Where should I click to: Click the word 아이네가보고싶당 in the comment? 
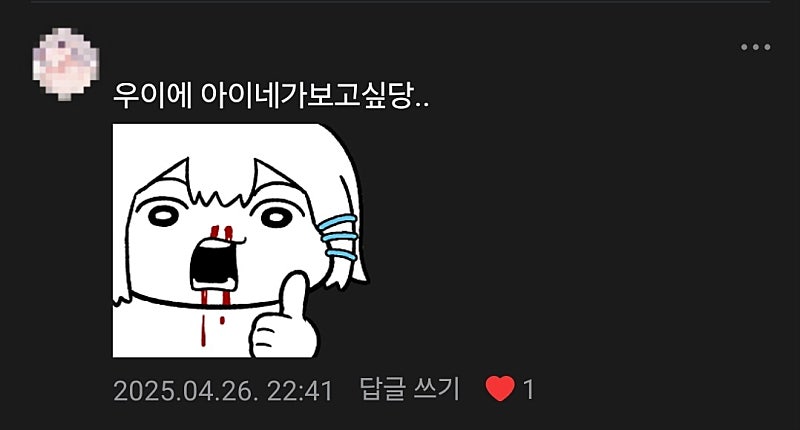click(306, 95)
